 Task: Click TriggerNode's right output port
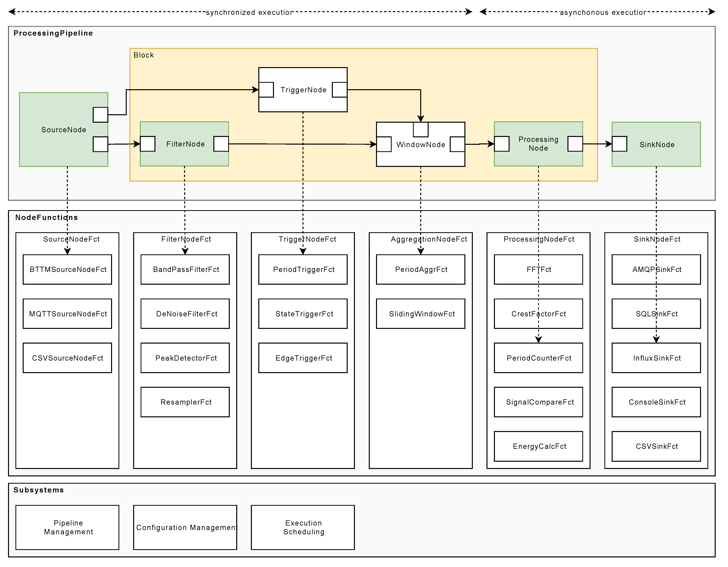point(340,90)
